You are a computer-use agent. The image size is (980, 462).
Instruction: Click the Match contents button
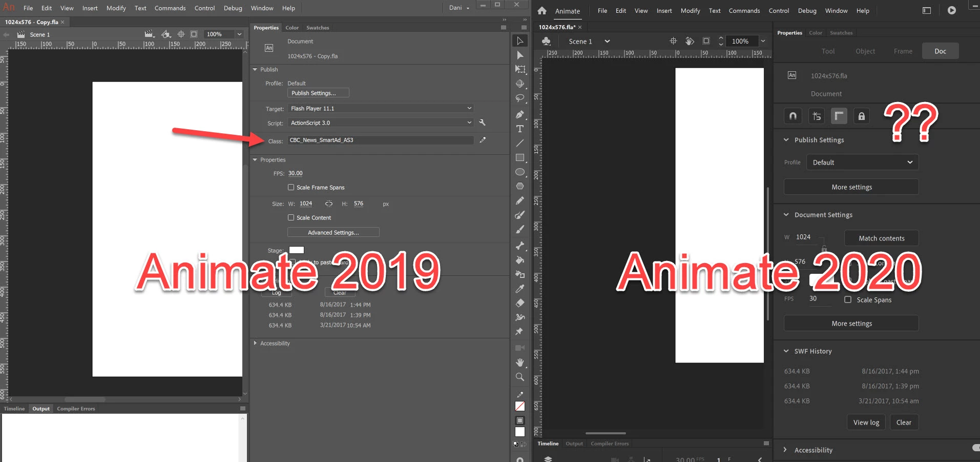[x=882, y=238]
